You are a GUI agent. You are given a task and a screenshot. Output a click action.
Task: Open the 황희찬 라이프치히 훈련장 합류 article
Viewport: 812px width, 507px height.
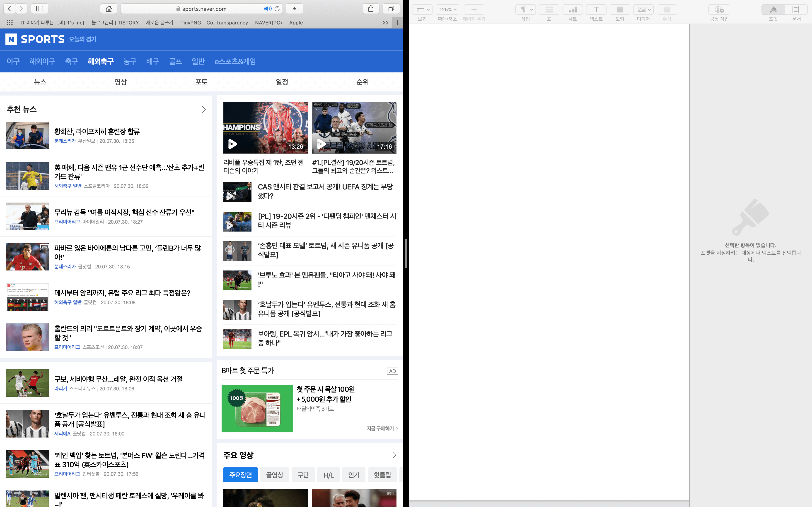click(97, 132)
